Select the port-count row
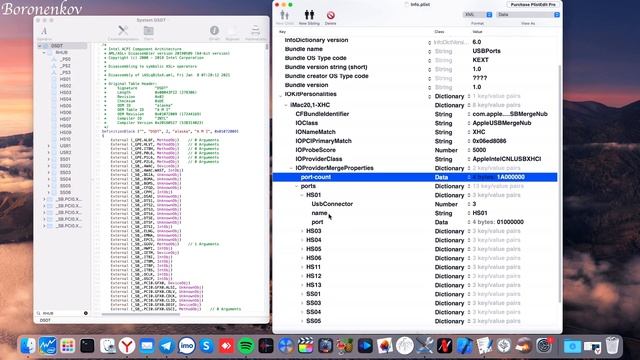This screenshot has width=640, height=360. click(415, 177)
